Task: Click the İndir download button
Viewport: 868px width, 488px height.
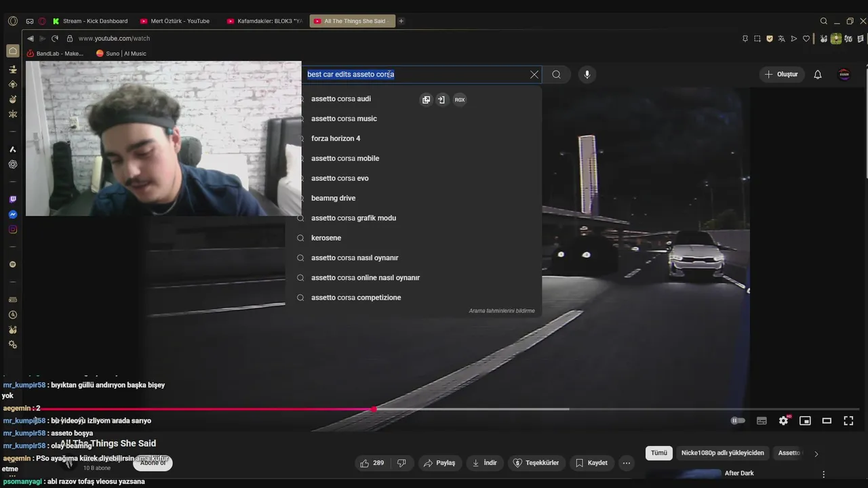Action: click(x=485, y=463)
